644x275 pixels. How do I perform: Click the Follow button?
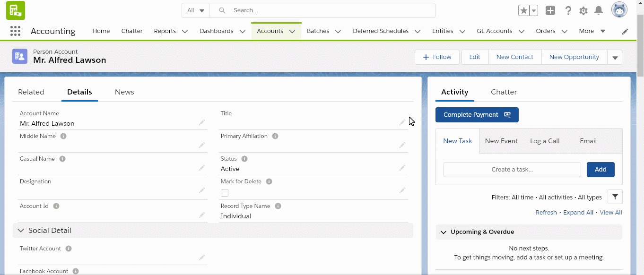[x=437, y=57]
